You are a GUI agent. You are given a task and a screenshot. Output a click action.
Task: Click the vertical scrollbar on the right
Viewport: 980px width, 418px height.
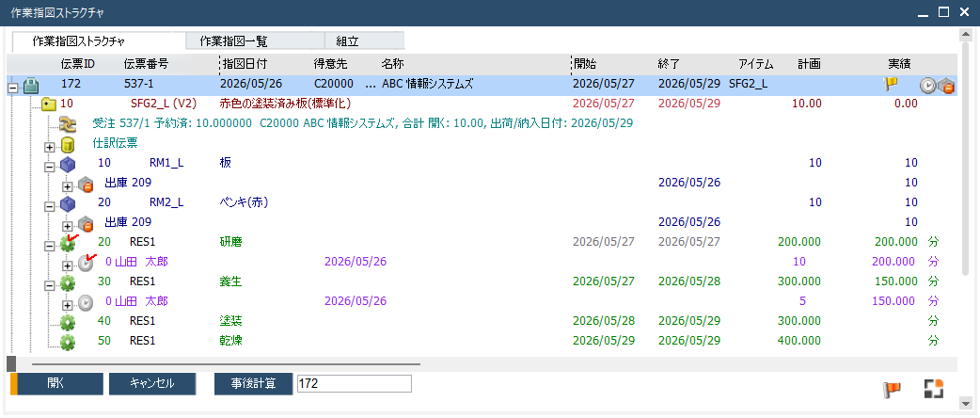pos(967,156)
